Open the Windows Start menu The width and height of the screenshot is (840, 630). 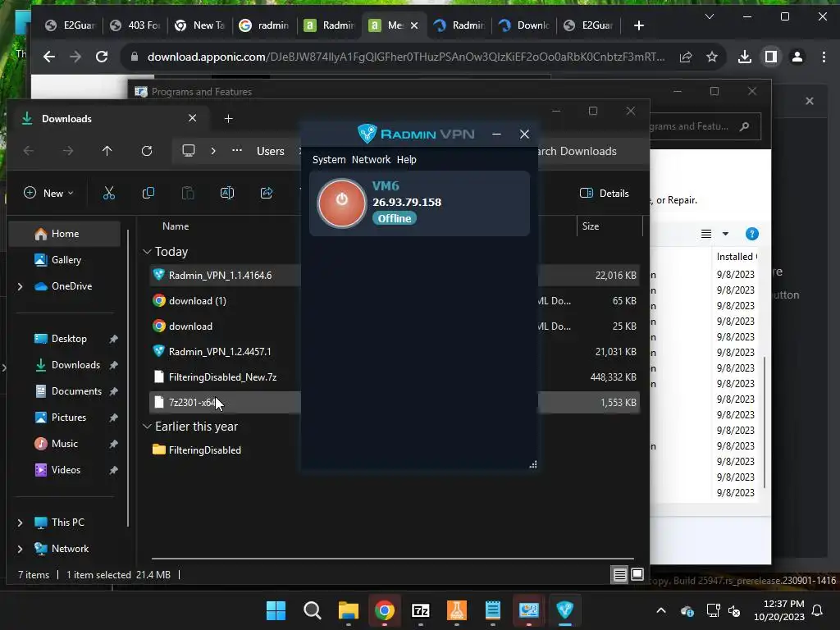(276, 610)
